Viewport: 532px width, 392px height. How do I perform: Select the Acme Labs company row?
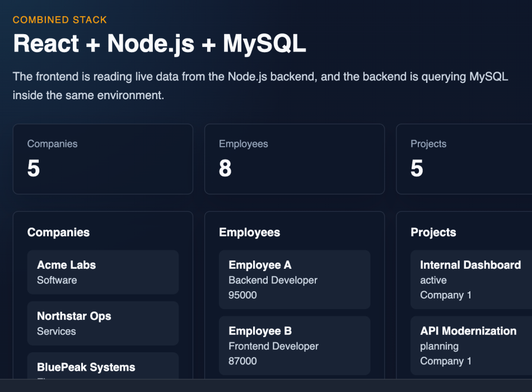pos(103,272)
